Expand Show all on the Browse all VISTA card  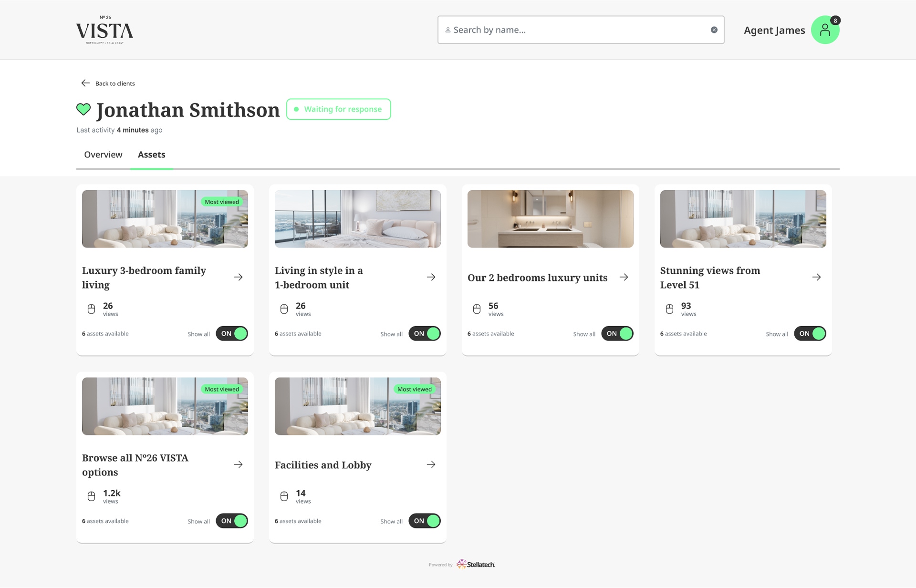click(198, 521)
